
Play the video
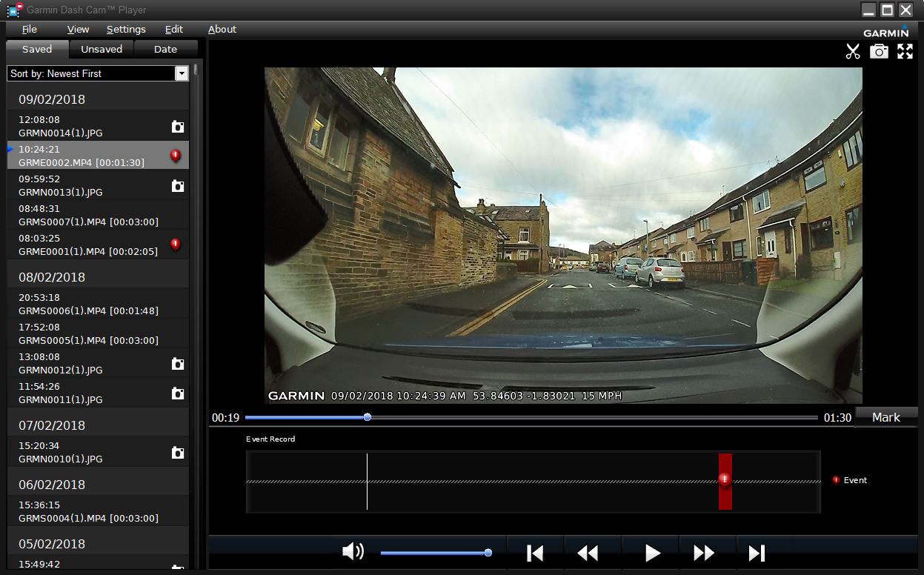652,553
